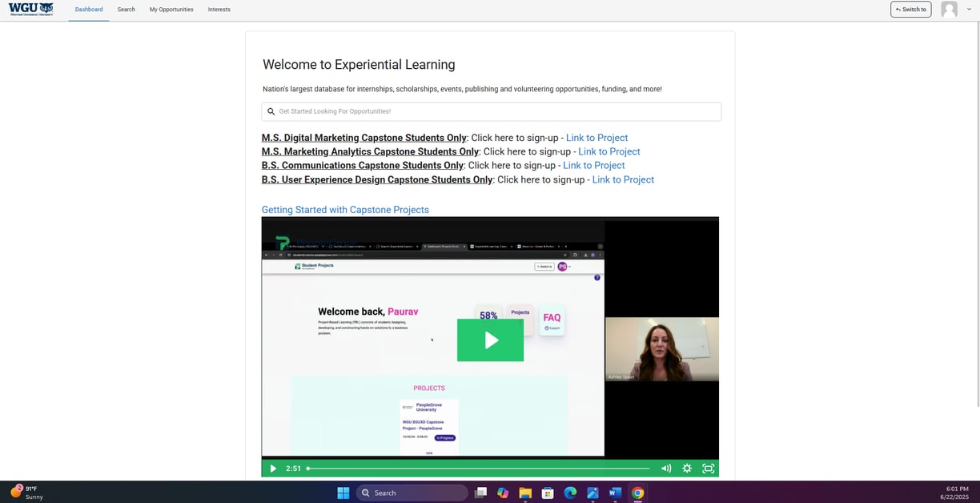
Task: Open the Dashboard tab
Action: (x=89, y=10)
